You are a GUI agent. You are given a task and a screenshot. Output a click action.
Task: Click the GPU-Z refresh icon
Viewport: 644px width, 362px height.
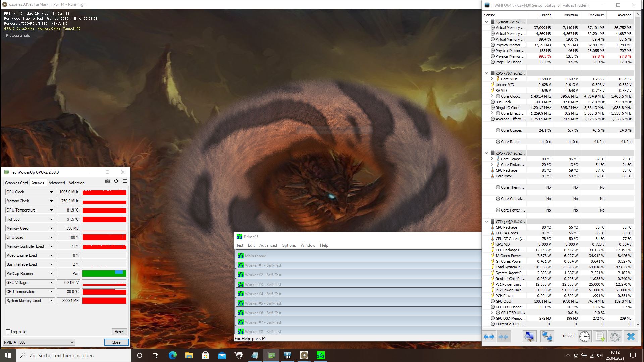(116, 181)
